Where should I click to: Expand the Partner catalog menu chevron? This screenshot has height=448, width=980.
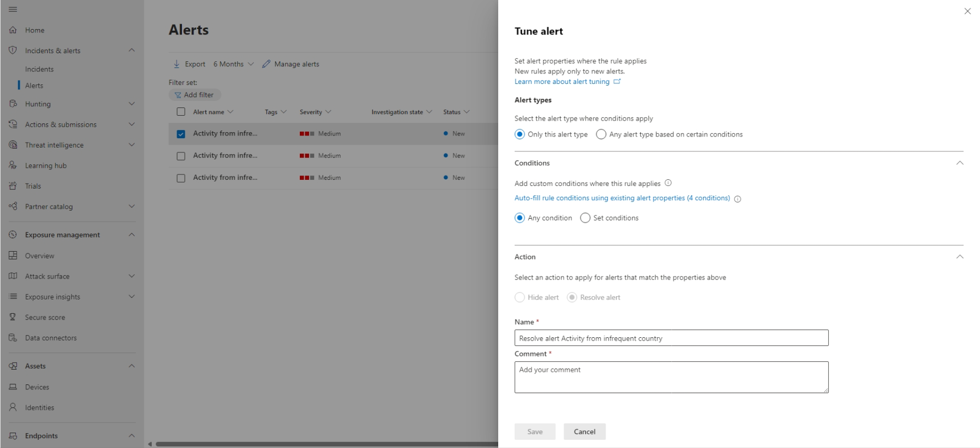tap(132, 206)
